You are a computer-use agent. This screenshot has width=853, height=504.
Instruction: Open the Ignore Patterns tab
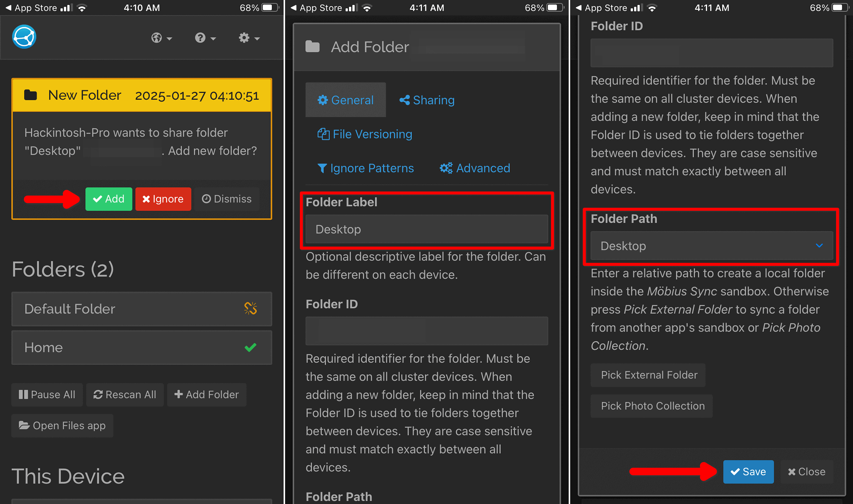click(x=366, y=168)
